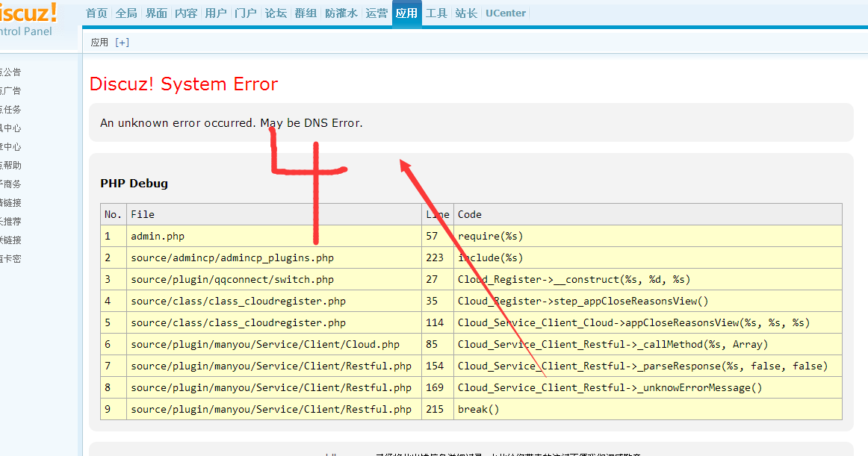This screenshot has height=456, width=868.
Task: Select the 界面 navigation tab
Action: pos(156,13)
